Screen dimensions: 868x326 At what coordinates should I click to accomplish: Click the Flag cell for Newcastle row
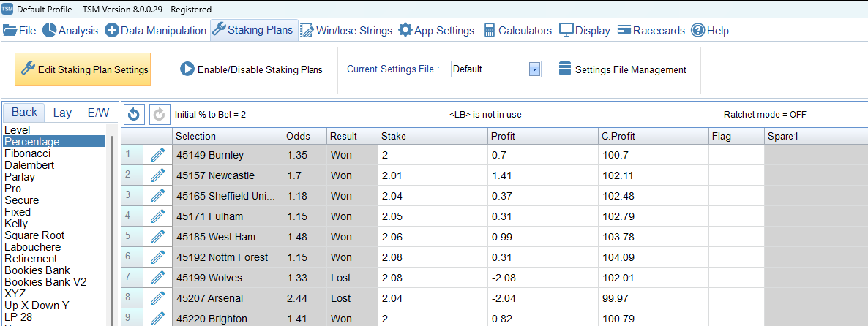click(x=736, y=175)
